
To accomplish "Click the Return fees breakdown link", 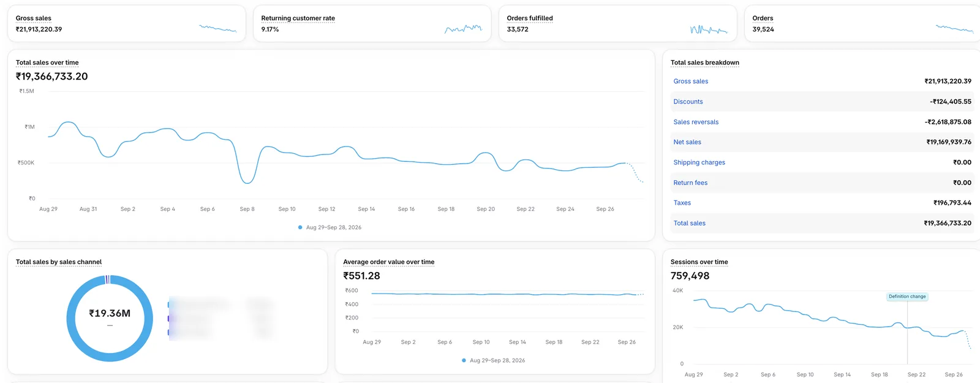I will pyautogui.click(x=690, y=183).
